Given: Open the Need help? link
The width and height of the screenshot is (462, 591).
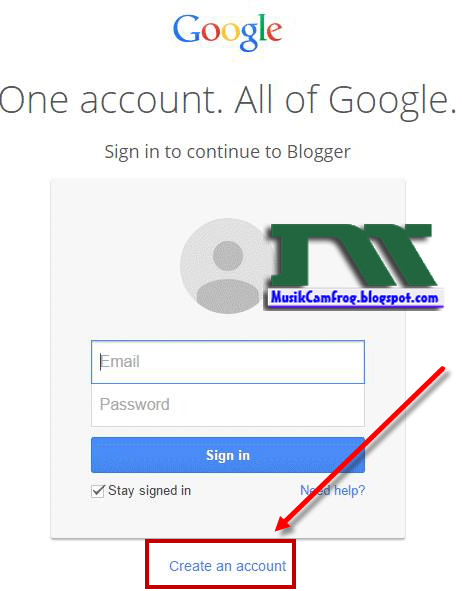Looking at the screenshot, I should tap(333, 490).
